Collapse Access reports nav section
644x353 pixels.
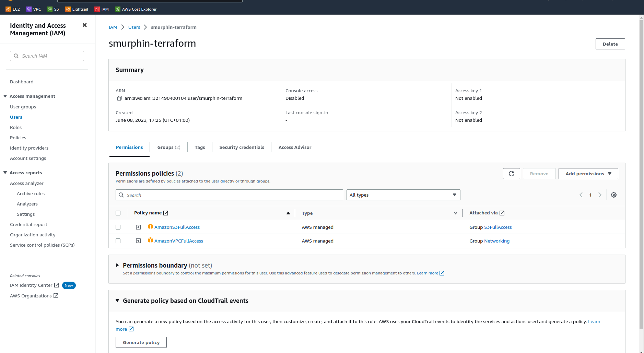pyautogui.click(x=5, y=173)
